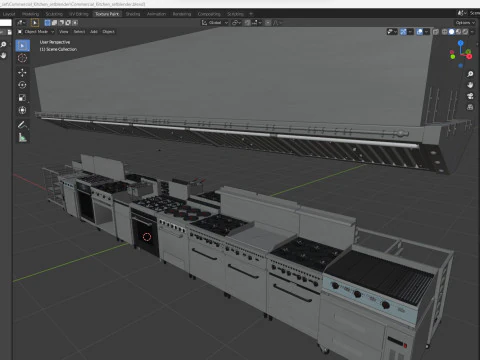Toggle snapping magnet button
The height and width of the screenshot is (360, 480).
(x=247, y=23)
